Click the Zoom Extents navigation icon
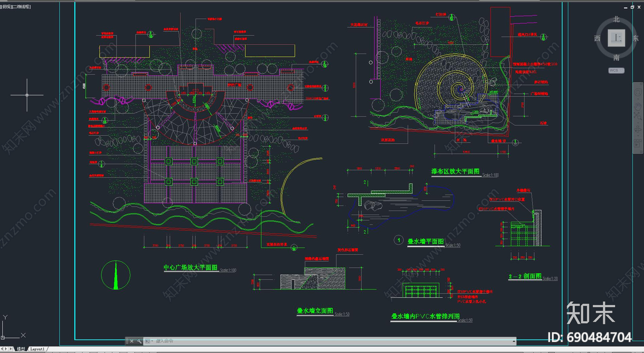644x353 pixels. tap(638, 116)
